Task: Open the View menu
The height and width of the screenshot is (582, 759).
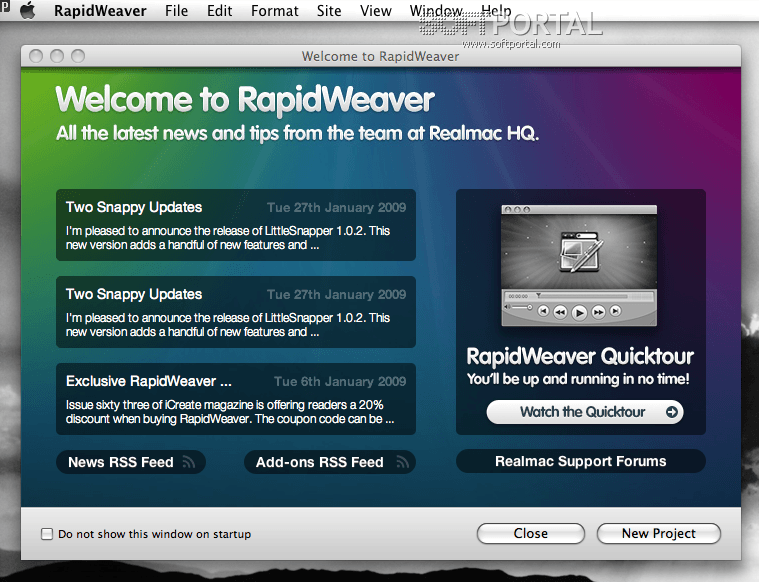Action: (x=375, y=11)
